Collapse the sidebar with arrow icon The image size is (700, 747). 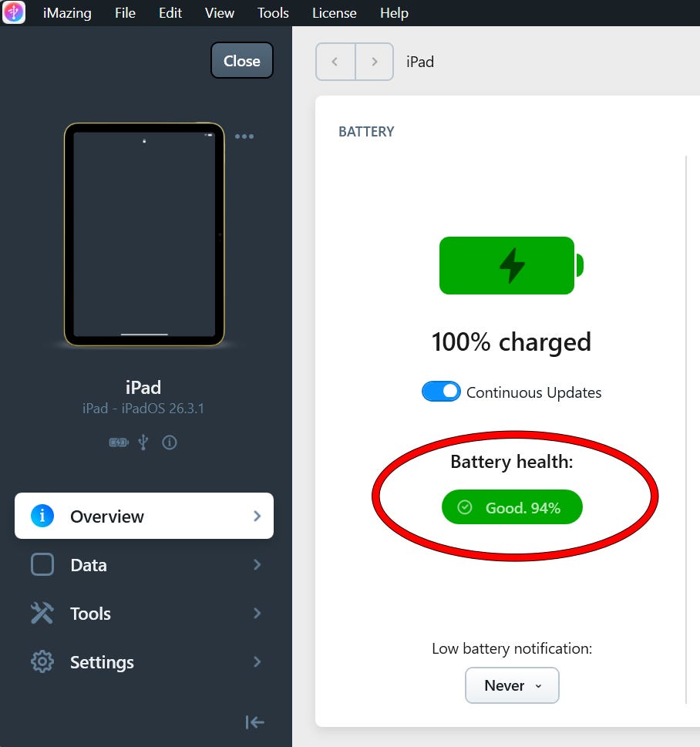click(x=255, y=722)
